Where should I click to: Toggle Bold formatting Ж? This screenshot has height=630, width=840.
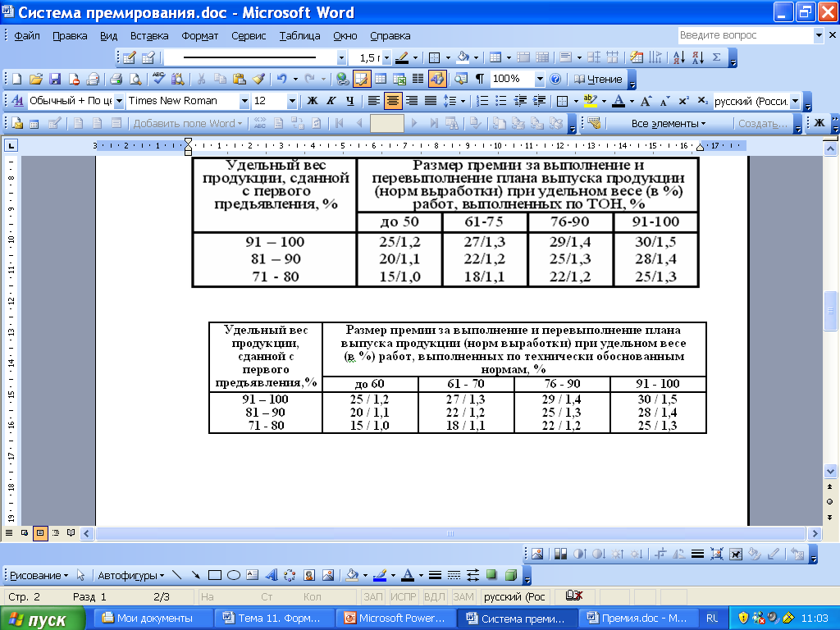click(x=313, y=101)
